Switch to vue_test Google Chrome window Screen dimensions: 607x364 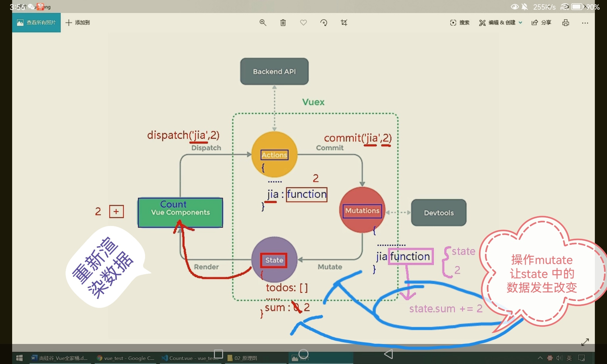click(125, 358)
